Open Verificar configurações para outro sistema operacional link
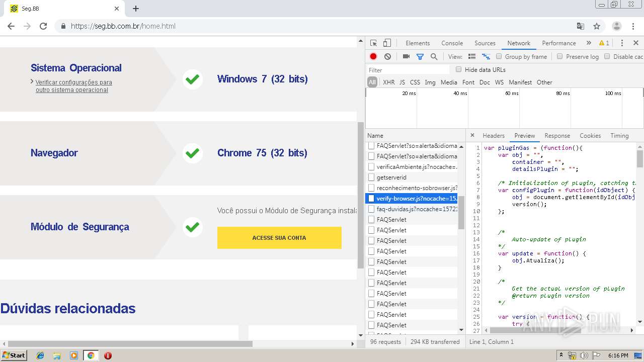644x362 pixels. [73, 86]
